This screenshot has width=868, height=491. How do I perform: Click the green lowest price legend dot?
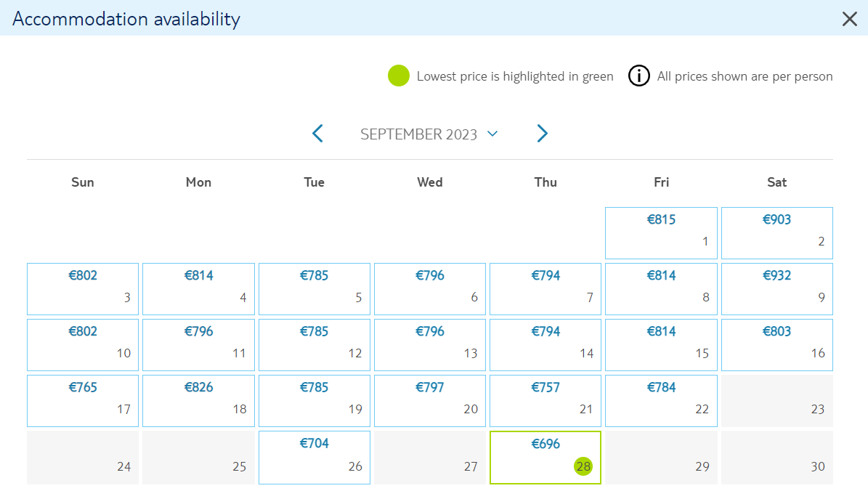(399, 76)
